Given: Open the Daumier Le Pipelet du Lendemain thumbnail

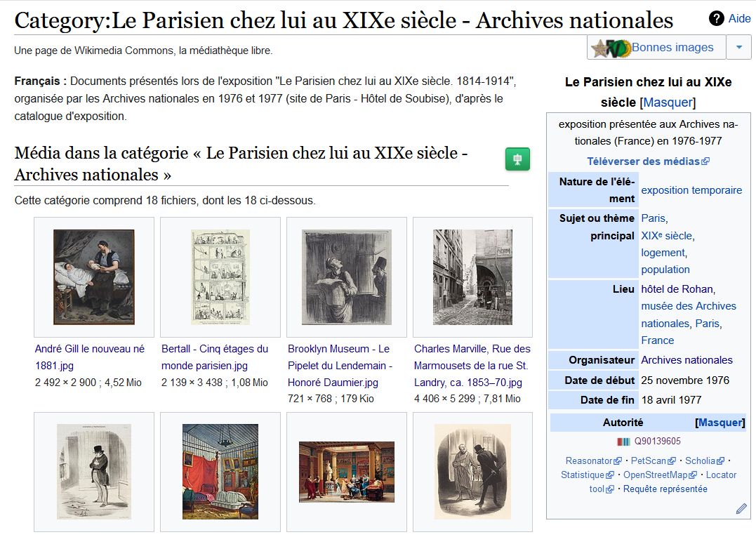Looking at the screenshot, I should pos(347,277).
